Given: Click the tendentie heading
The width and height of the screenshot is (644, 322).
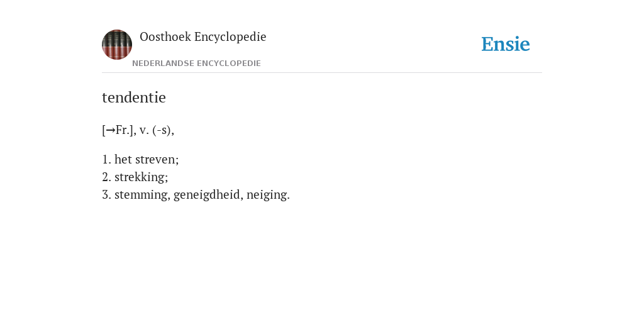Looking at the screenshot, I should click(x=134, y=97).
